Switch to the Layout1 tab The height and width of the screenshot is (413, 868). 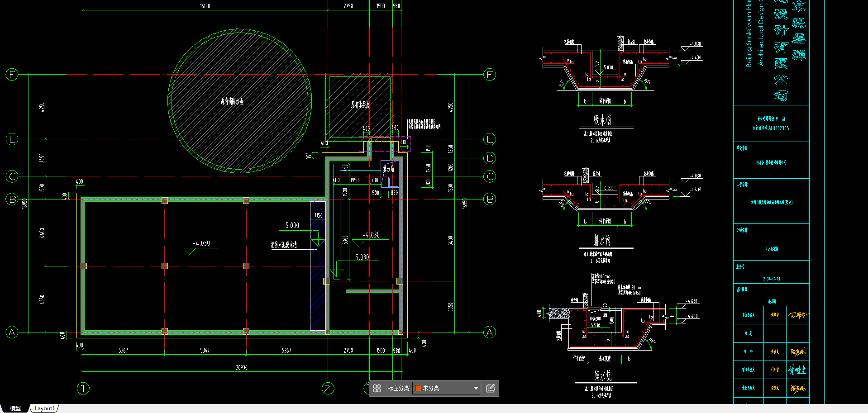[x=44, y=408]
